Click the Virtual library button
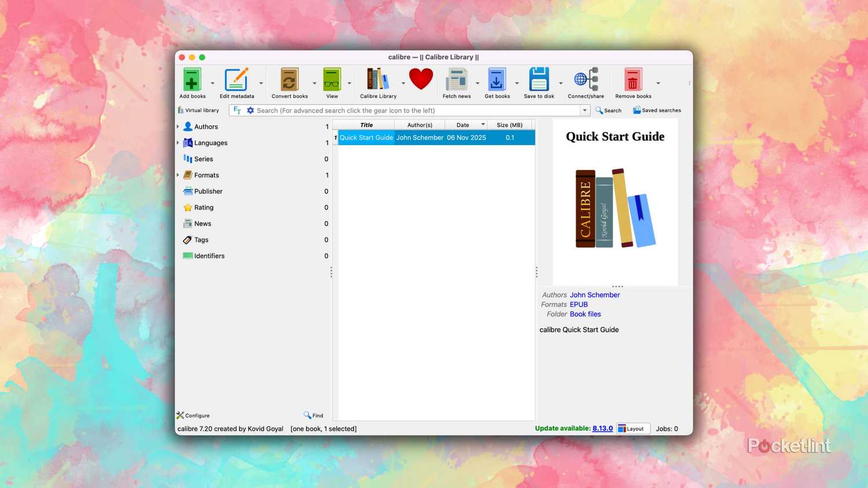 pos(198,110)
